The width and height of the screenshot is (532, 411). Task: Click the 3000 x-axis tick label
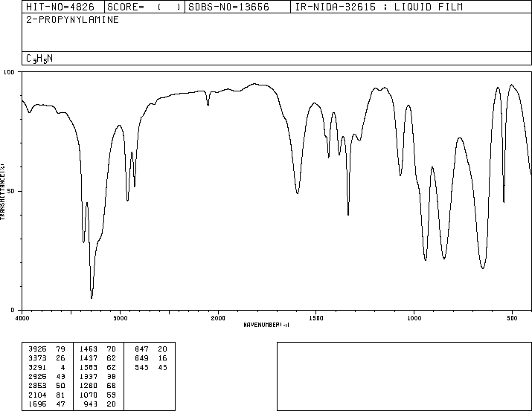[x=120, y=317]
